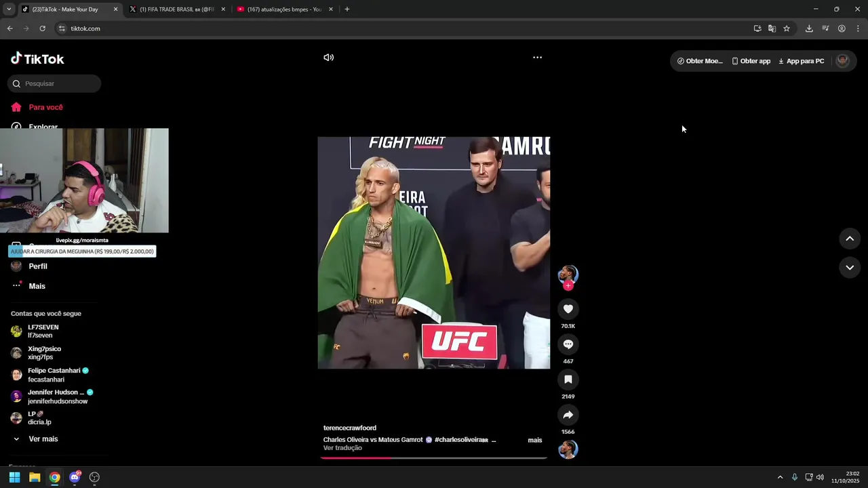The width and height of the screenshot is (868, 488).
Task: Bookmark this page with the star icon
Action: click(787, 28)
